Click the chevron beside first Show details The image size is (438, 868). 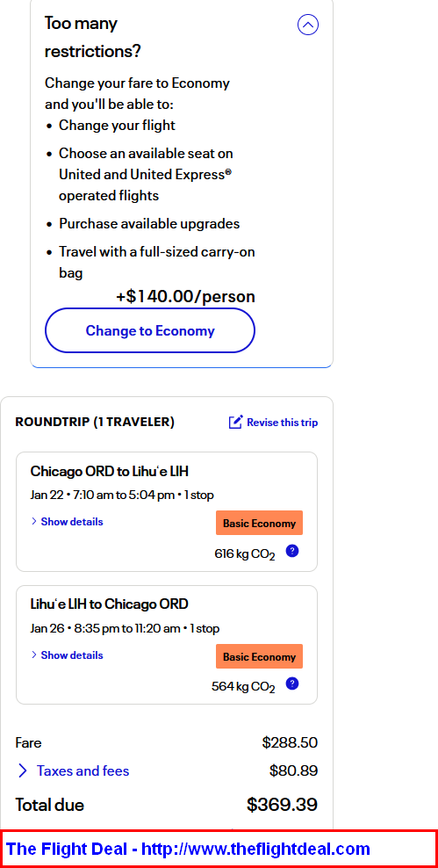coord(33,522)
